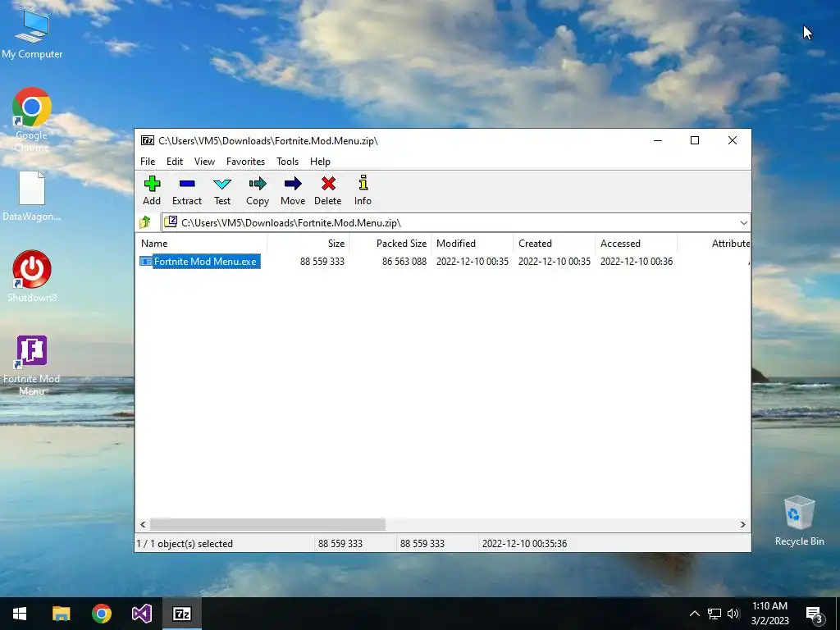
Task: Select the Recycle Bin icon
Action: coord(799,521)
